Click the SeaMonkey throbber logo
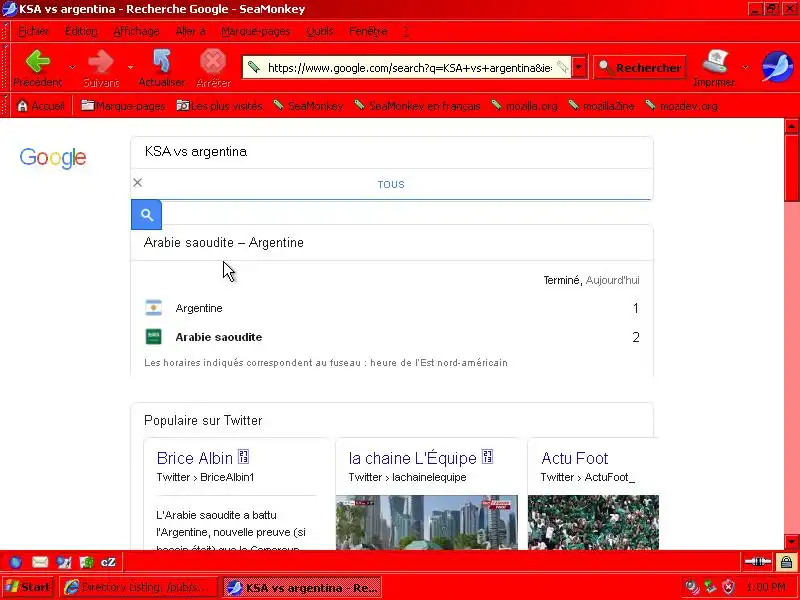The height and width of the screenshot is (600, 800). 777,67
